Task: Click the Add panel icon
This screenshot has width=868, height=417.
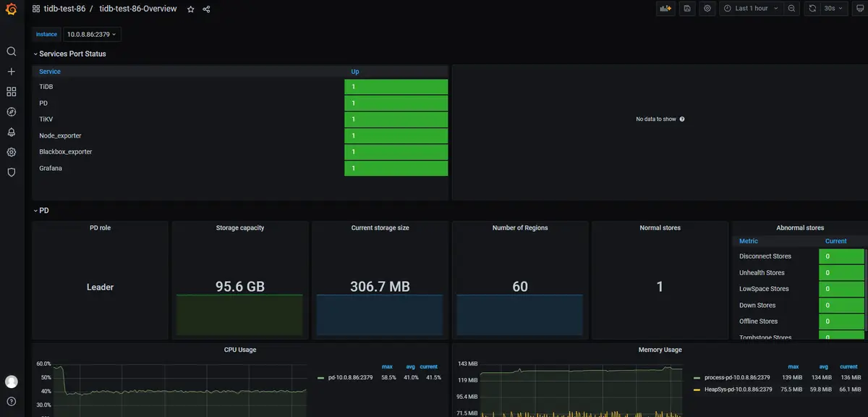Action: 665,9
